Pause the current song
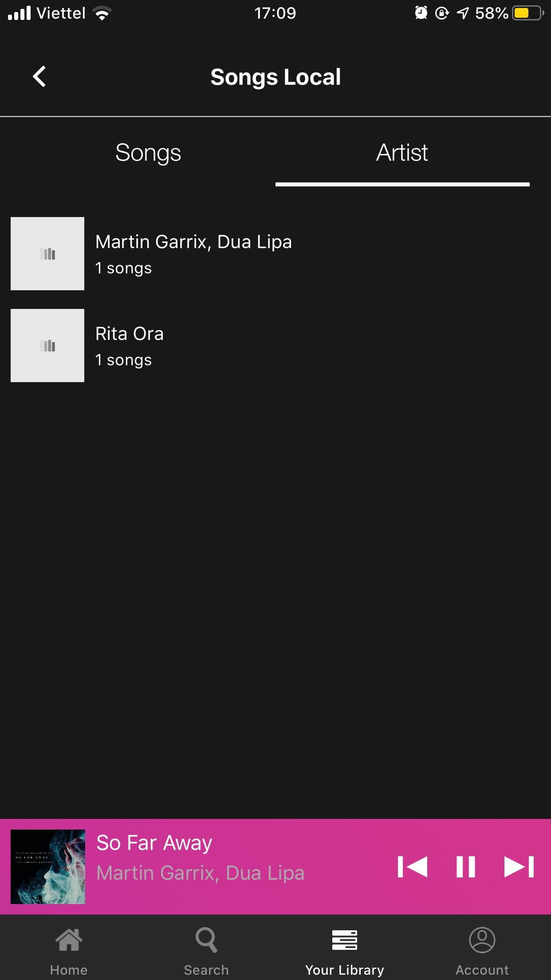The height and width of the screenshot is (980, 551). [466, 867]
